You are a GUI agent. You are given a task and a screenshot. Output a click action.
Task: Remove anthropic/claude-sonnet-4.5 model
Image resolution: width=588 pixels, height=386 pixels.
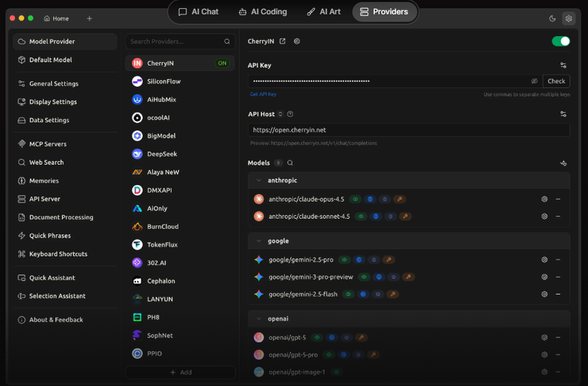pyautogui.click(x=558, y=217)
